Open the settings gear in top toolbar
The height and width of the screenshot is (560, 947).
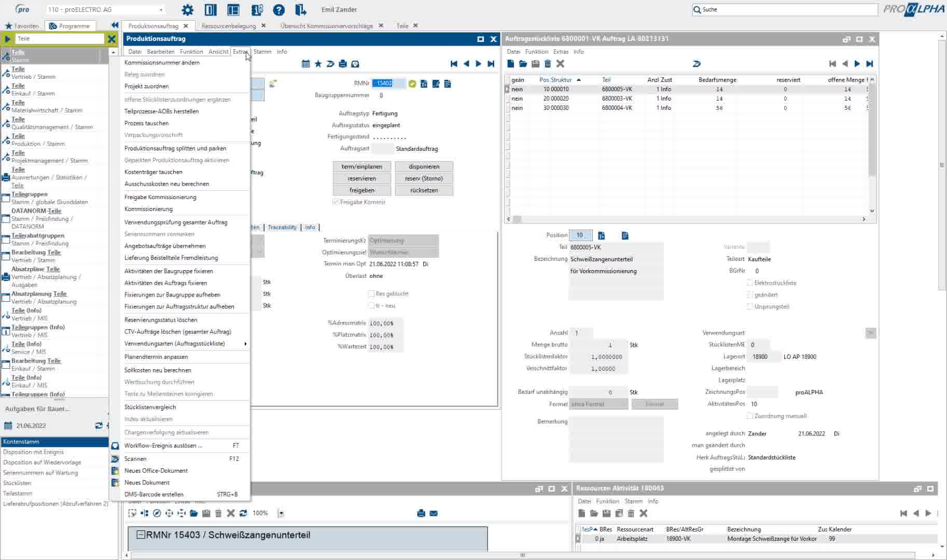187,10
